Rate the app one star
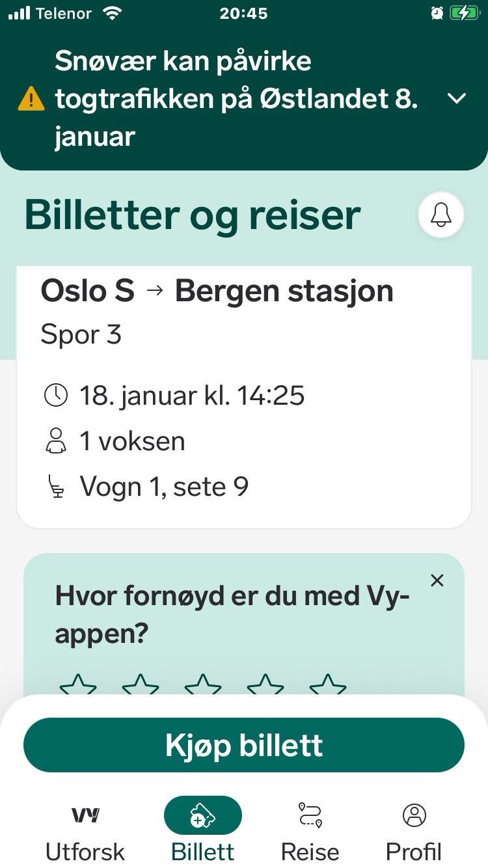Viewport: 488px width, 868px height. coord(78,685)
